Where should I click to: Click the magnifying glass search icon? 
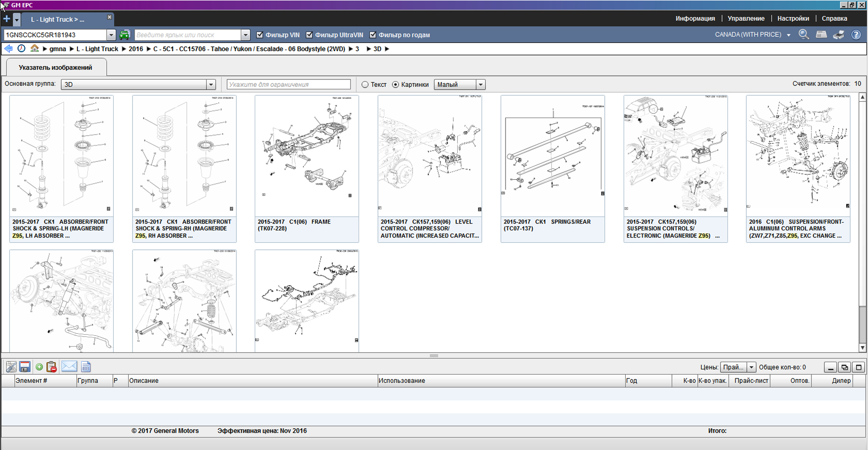(x=803, y=35)
